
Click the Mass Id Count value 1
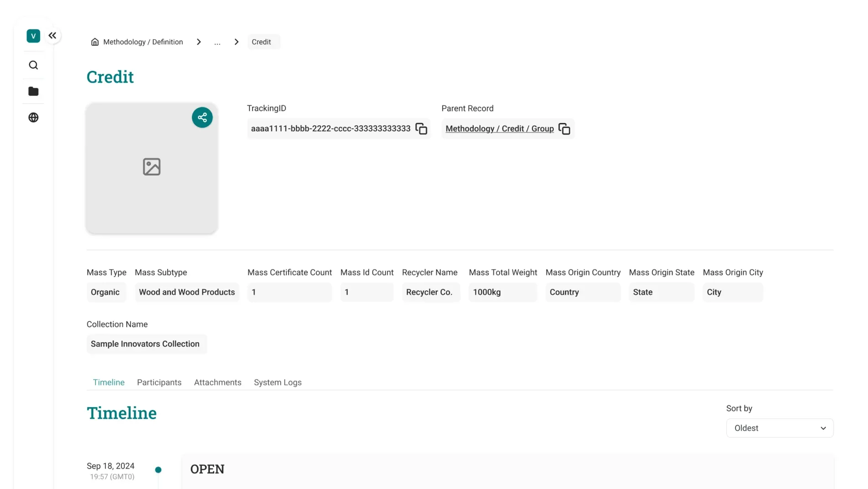pyautogui.click(x=367, y=292)
